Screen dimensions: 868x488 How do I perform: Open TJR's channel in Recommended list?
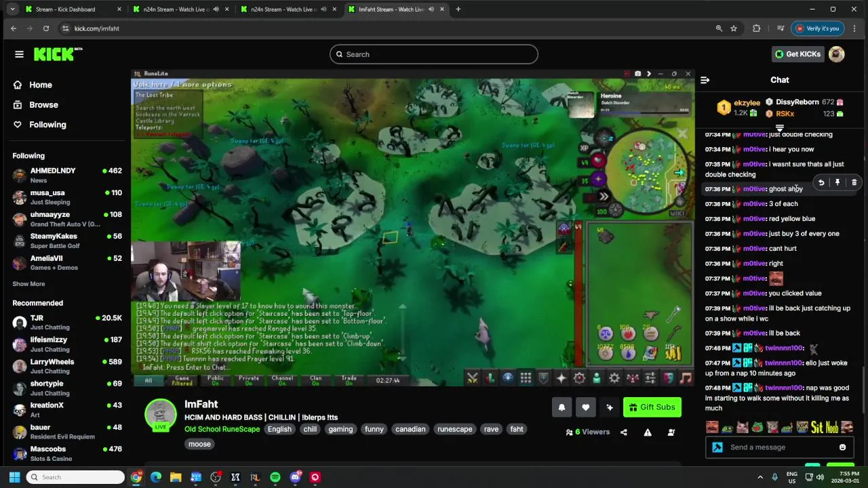(66, 323)
